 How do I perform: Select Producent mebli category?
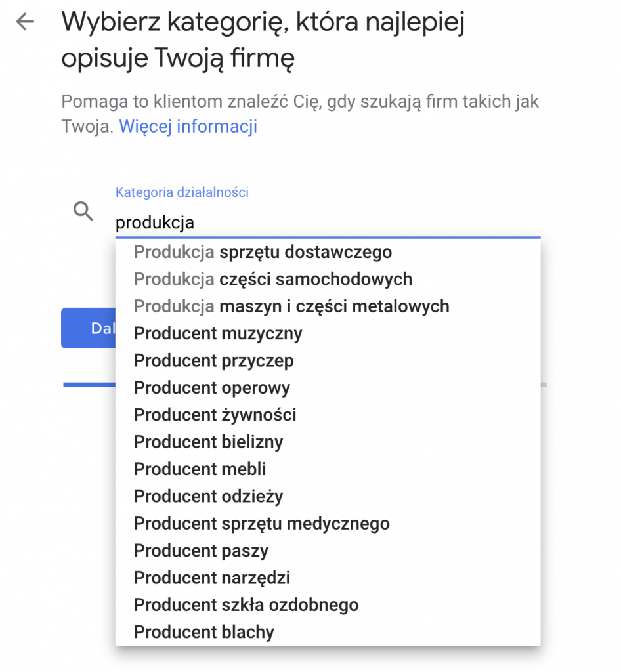[200, 469]
